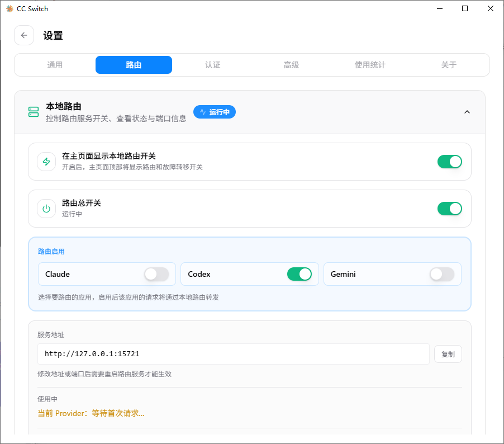
Task: Enable routing for Gemini
Action: tap(442, 274)
